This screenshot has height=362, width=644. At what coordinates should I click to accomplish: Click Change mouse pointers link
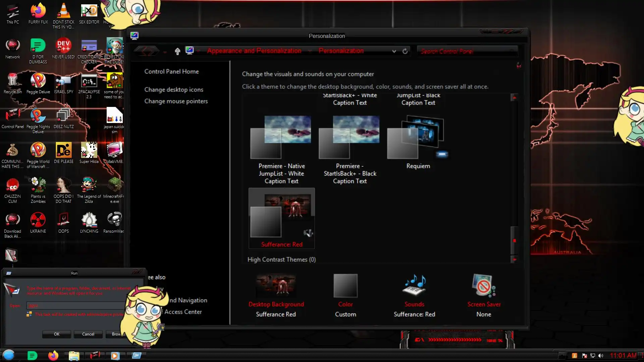pyautogui.click(x=176, y=101)
